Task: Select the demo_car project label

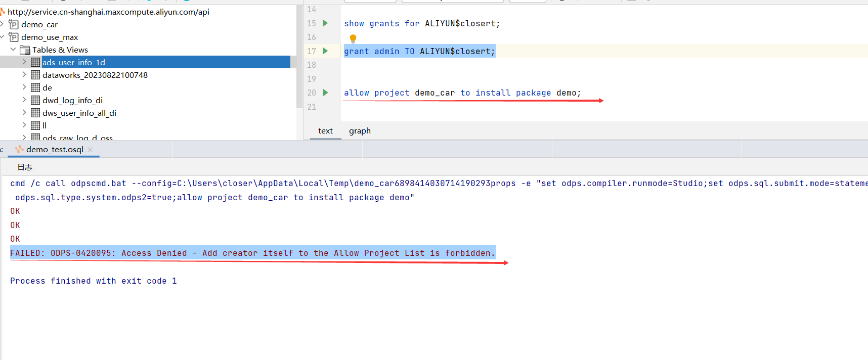Action: coord(39,24)
